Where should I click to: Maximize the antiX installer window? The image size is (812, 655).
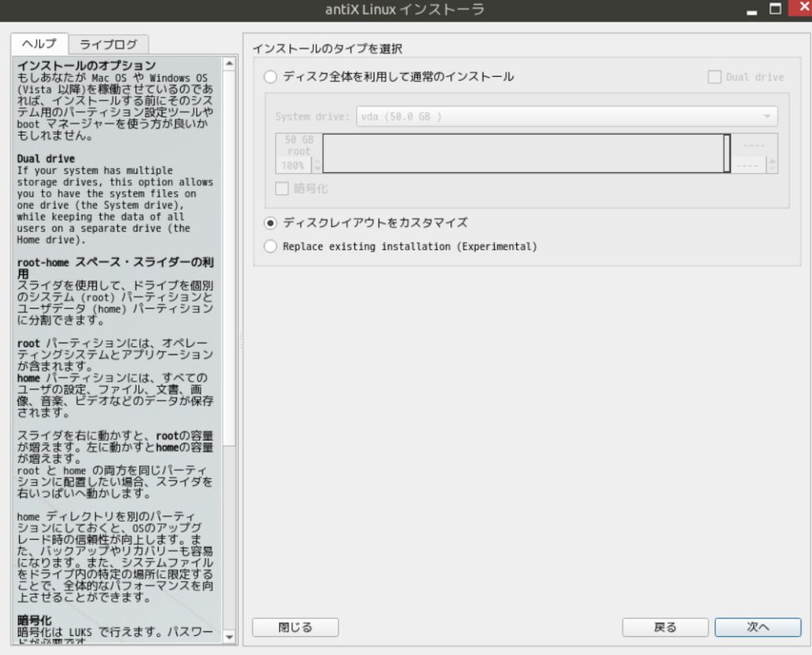pyautogui.click(x=776, y=9)
